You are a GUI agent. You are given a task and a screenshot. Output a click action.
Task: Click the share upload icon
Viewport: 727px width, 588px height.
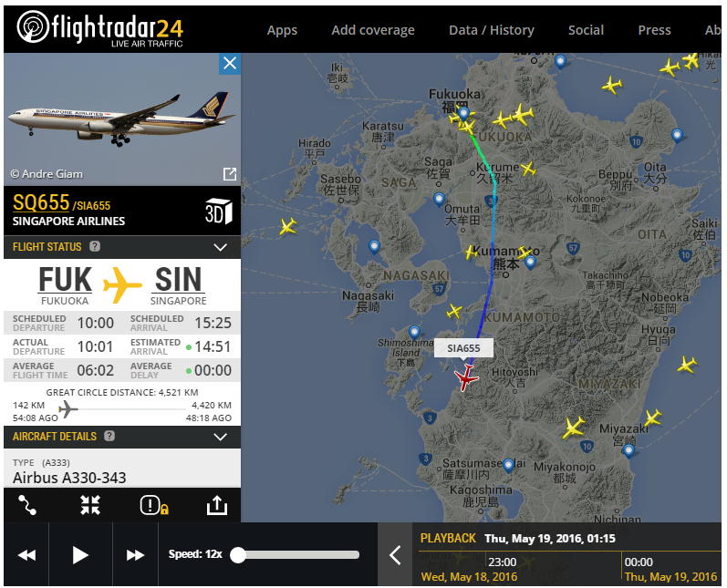click(216, 505)
